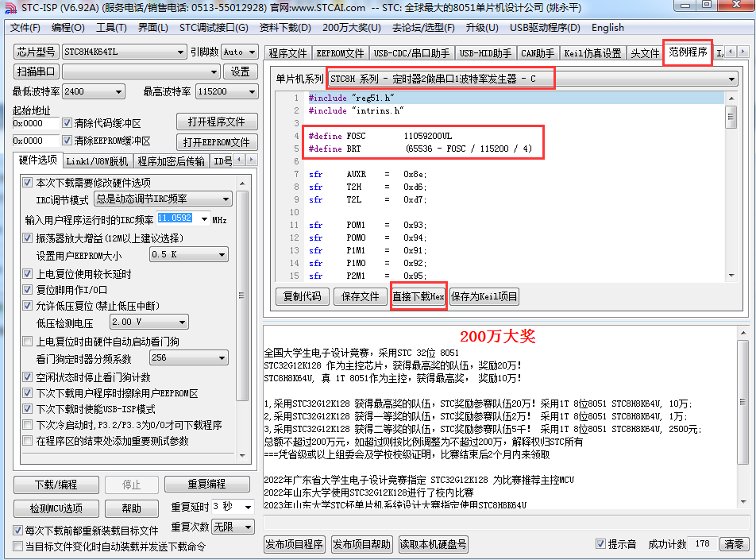Viewport: 756px width, 560px height.
Task: Click the 重复编程 button
Action: coord(206,485)
